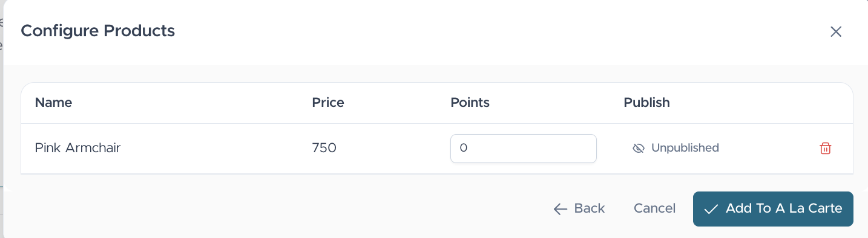Cancel the product configuration
Viewport: 868px width, 238px height.
[x=654, y=208]
